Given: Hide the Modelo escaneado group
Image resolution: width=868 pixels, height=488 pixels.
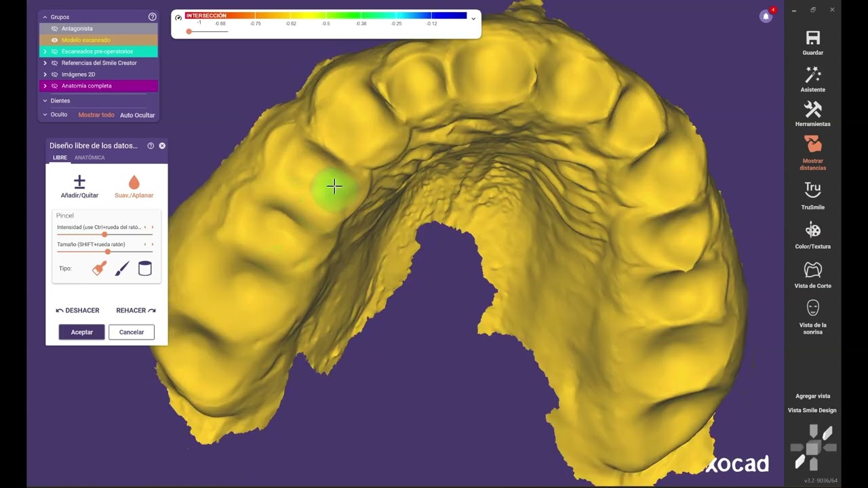Looking at the screenshot, I should (x=55, y=40).
